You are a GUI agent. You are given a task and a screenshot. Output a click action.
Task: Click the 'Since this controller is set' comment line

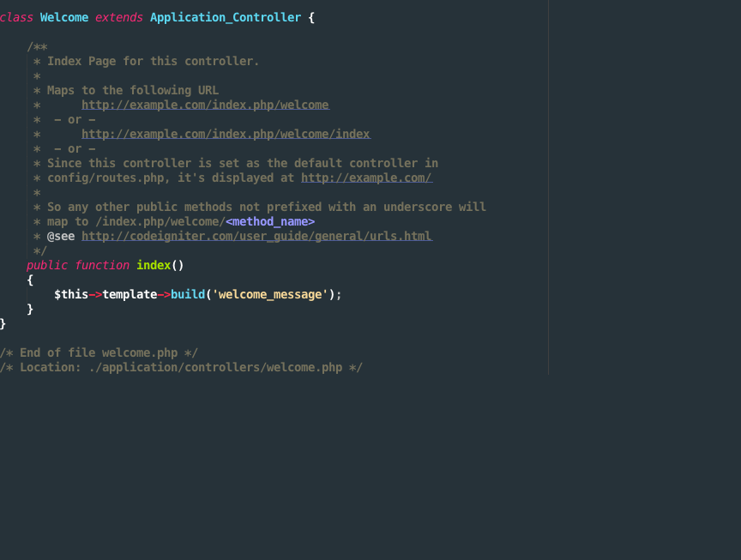pyautogui.click(x=243, y=163)
